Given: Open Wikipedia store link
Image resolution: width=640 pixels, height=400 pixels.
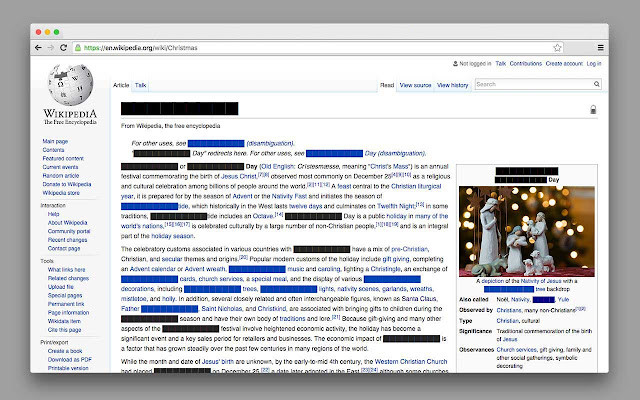Looking at the screenshot, I should 61,193.
